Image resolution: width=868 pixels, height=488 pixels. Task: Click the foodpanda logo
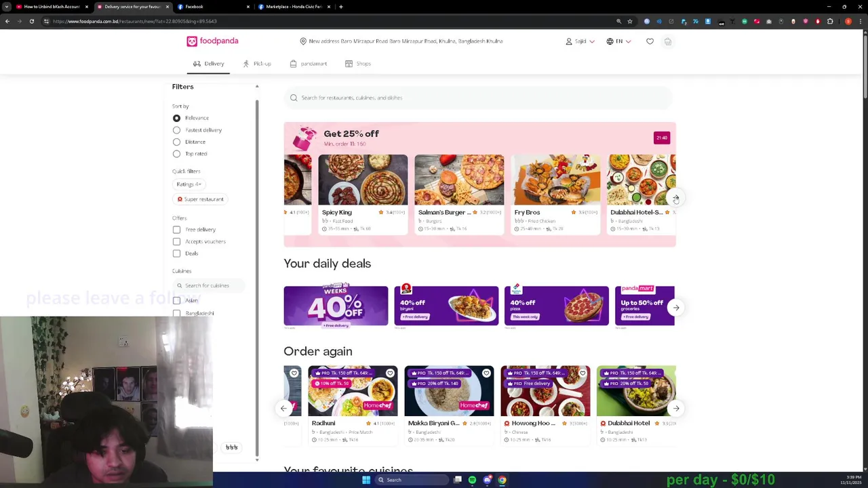[x=212, y=41]
